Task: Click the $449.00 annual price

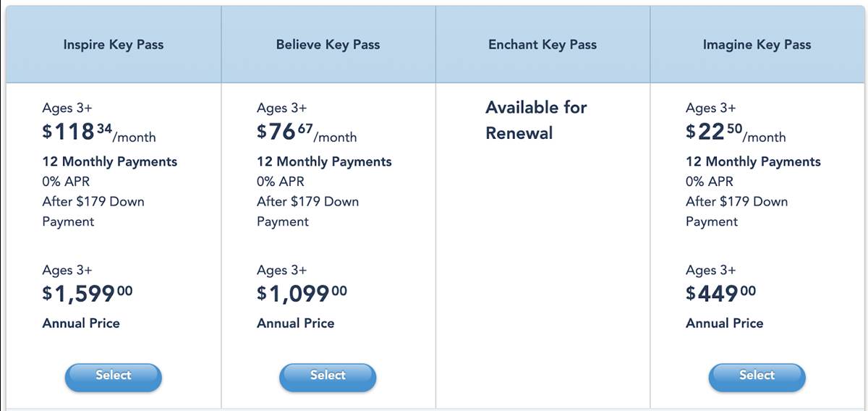Action: click(720, 293)
